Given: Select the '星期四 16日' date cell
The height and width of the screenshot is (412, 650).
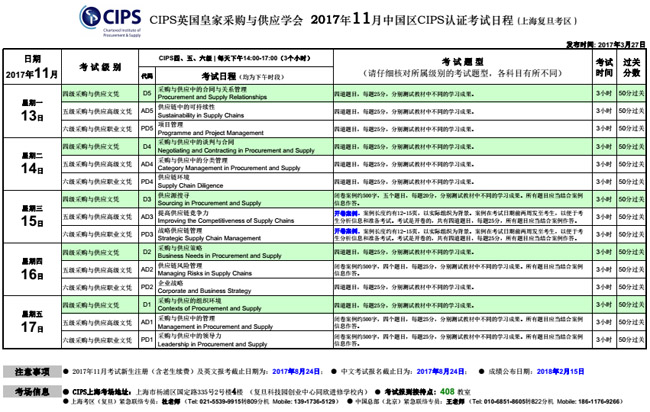Looking at the screenshot, I should [x=32, y=269].
